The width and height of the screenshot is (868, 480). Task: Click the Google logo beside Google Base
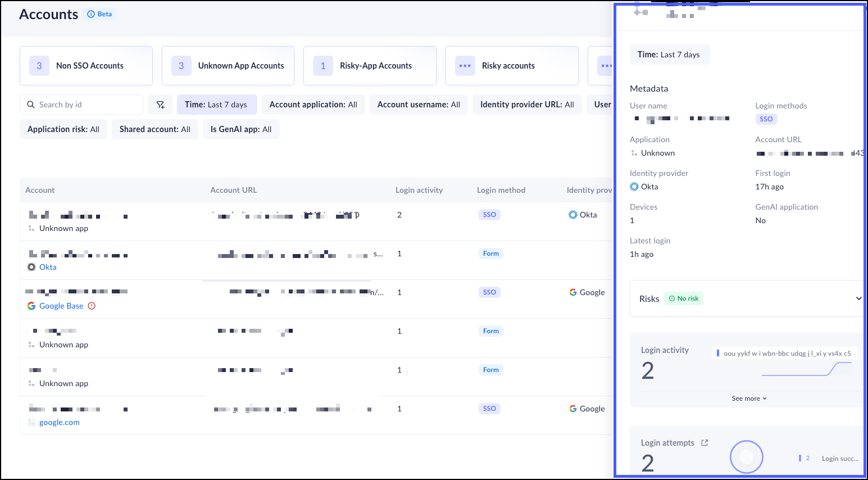[31, 306]
